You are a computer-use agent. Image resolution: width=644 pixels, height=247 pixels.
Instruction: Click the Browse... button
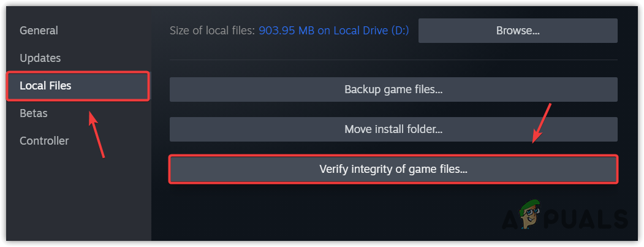518,30
